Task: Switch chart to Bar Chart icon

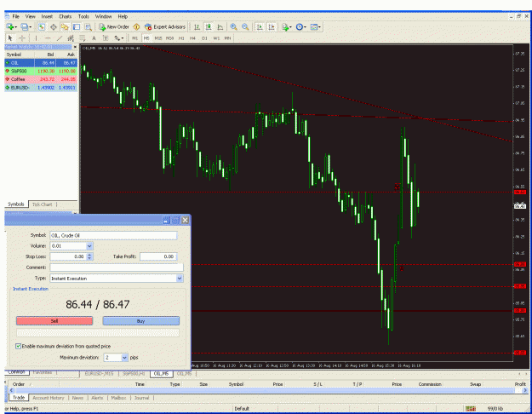Action: (x=197, y=26)
